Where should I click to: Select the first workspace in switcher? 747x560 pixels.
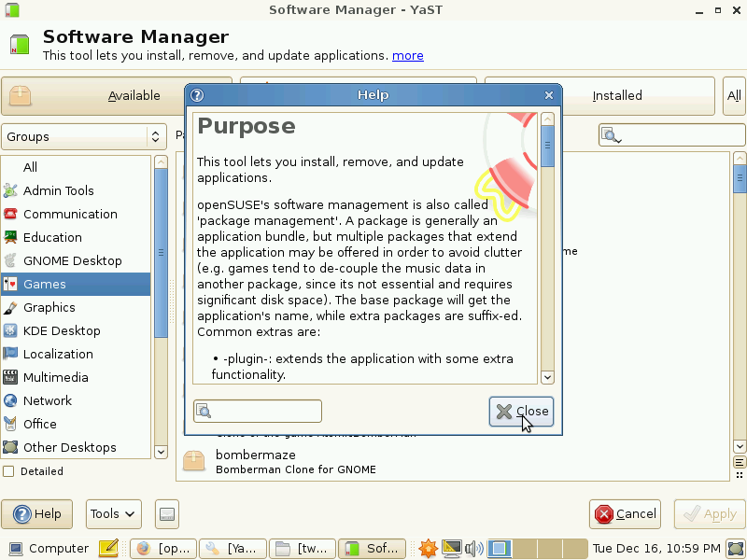pos(500,549)
